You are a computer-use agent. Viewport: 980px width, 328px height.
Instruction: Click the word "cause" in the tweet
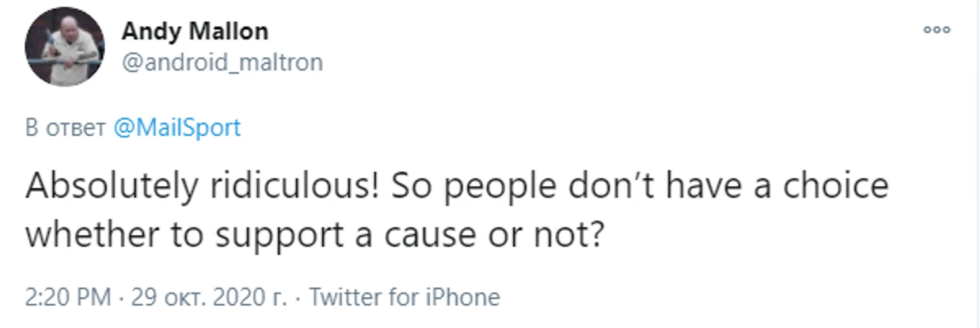point(438,235)
